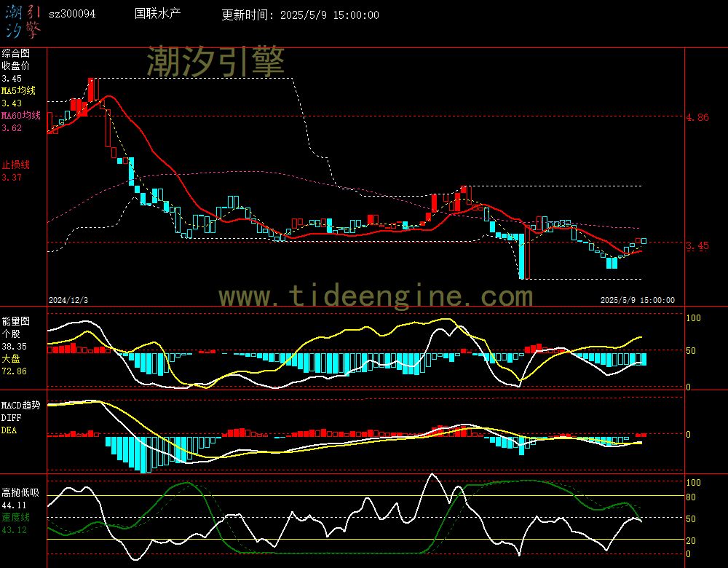
Task: Click the 高抛低吸 value 44.11
Action: coord(14,505)
